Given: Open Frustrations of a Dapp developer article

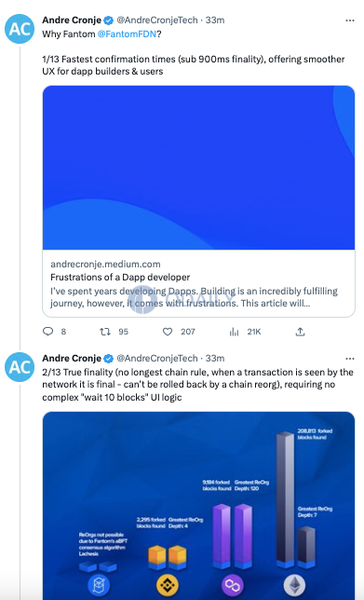Looking at the screenshot, I should (x=120, y=277).
